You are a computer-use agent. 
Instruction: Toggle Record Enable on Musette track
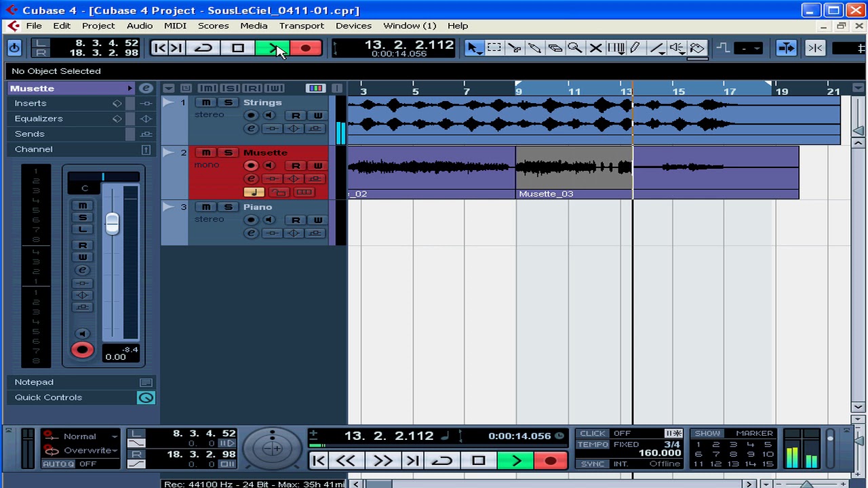[251, 165]
